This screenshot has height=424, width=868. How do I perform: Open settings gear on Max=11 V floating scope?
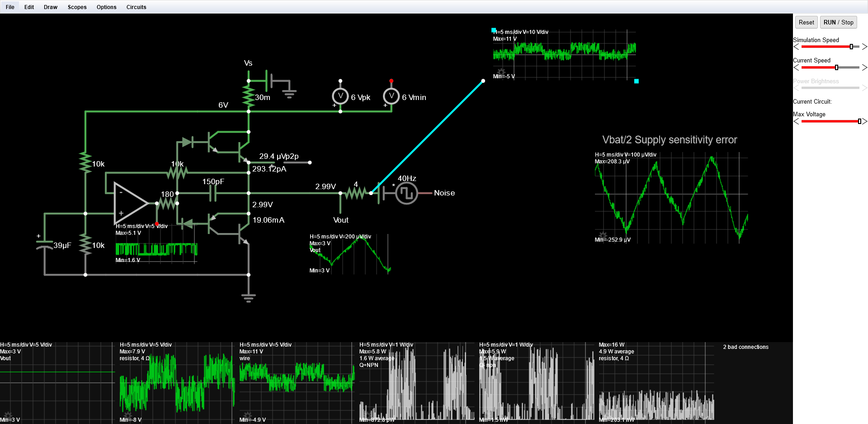coord(501,72)
